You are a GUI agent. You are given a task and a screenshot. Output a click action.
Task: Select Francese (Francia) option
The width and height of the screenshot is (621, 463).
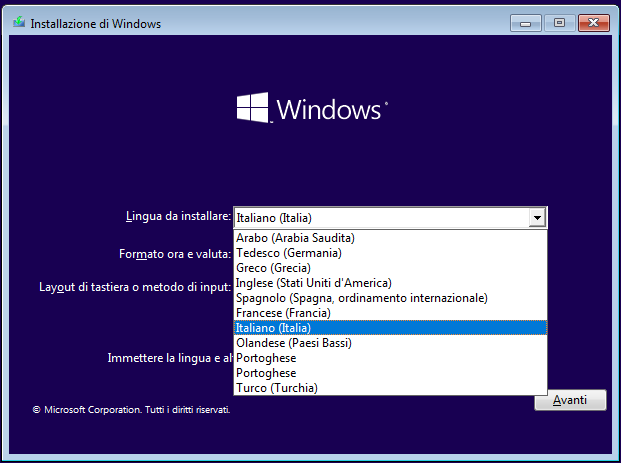(x=390, y=313)
